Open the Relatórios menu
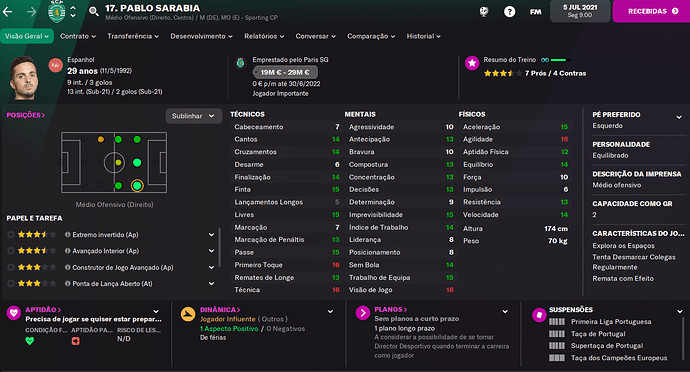This screenshot has height=372, width=690. 264,36
